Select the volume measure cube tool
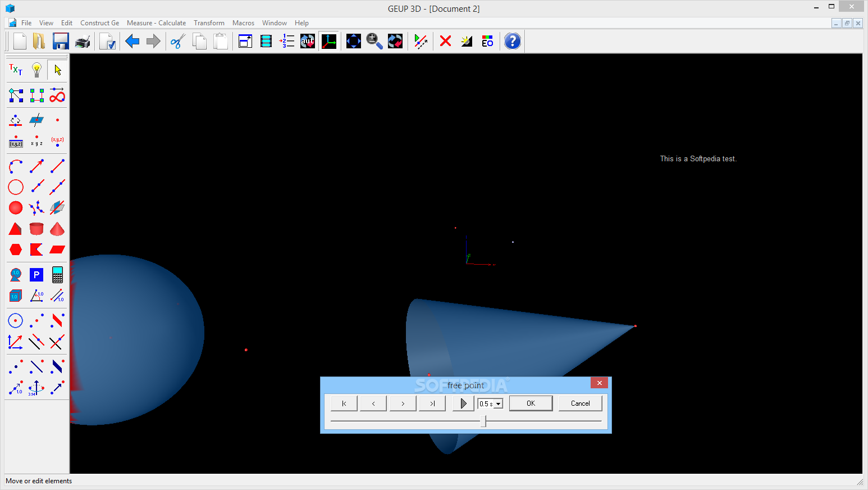The width and height of the screenshot is (868, 490). [x=16, y=296]
